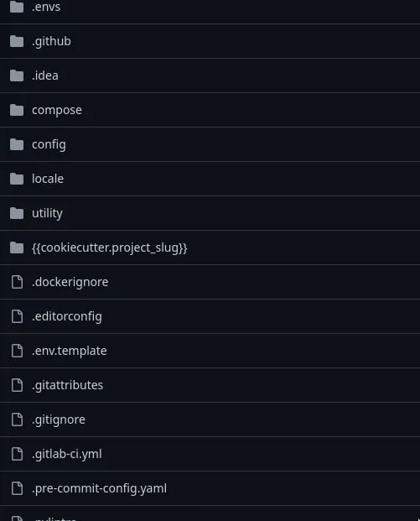Navigate into the config folder
420x521 pixels.
[x=49, y=145]
